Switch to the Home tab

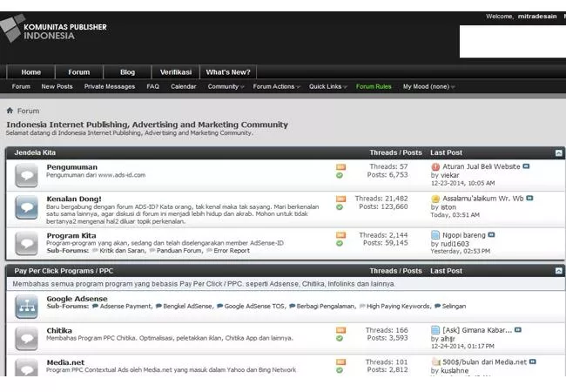[x=31, y=72]
